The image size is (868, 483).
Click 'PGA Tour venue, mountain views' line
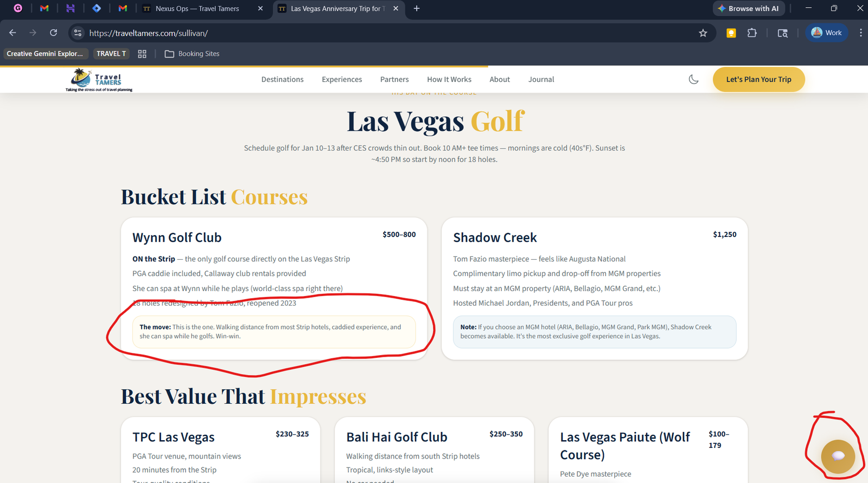click(187, 456)
